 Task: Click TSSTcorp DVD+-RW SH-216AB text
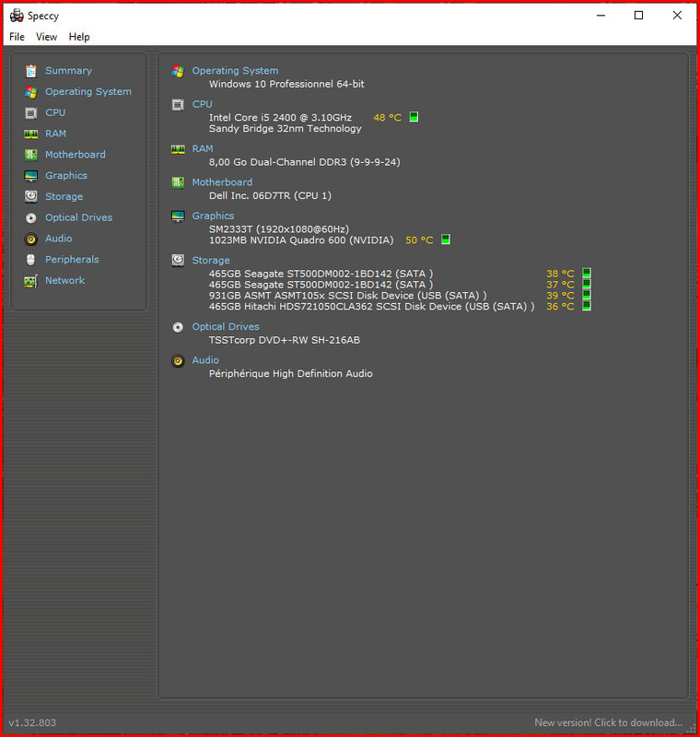pyautogui.click(x=285, y=340)
